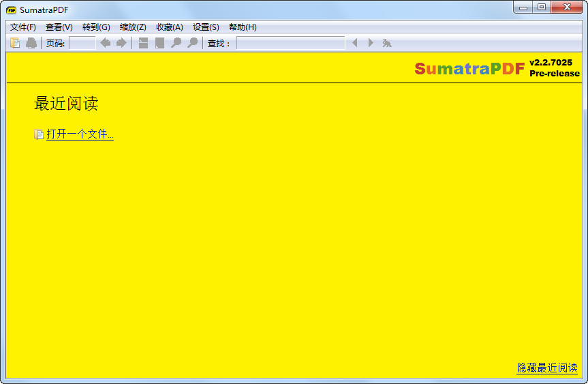Image resolution: width=588 pixels, height=384 pixels.
Task: Open the 缩放(Z) menu
Action: (133, 27)
